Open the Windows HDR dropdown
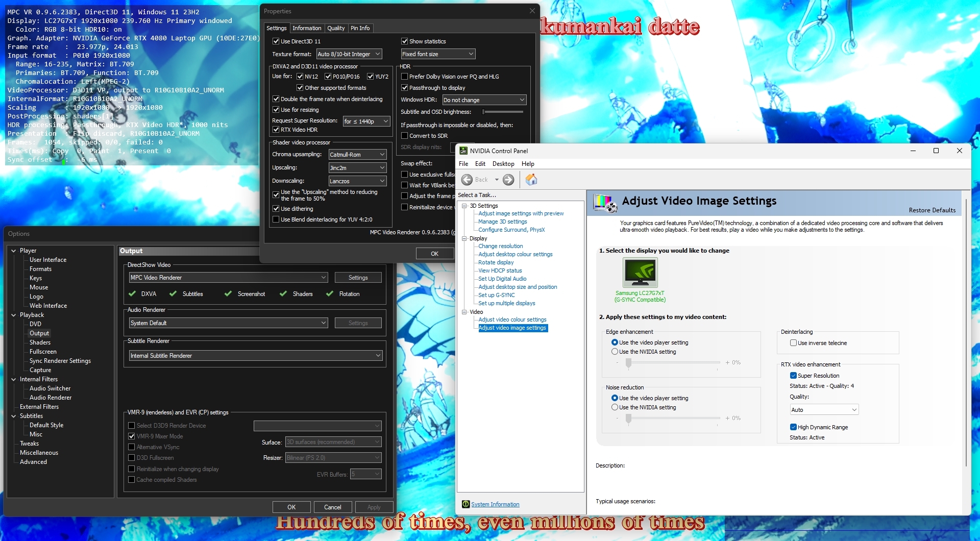This screenshot has width=980, height=541. (x=484, y=100)
